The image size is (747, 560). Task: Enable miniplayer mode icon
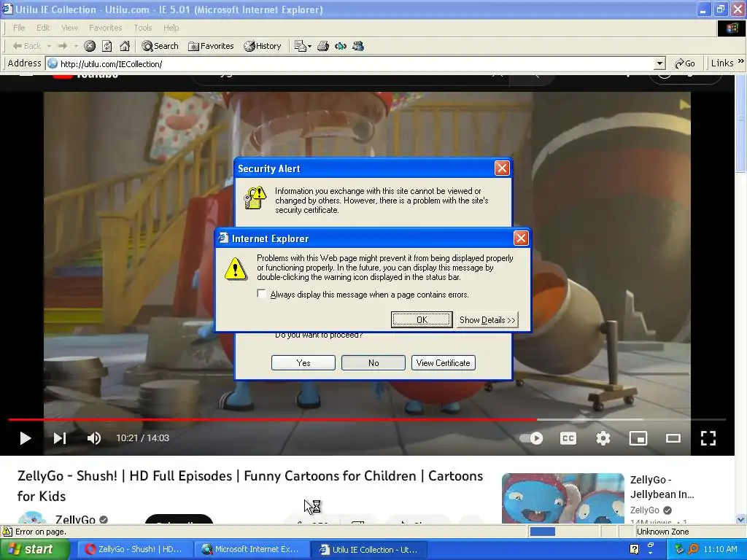pos(638,438)
